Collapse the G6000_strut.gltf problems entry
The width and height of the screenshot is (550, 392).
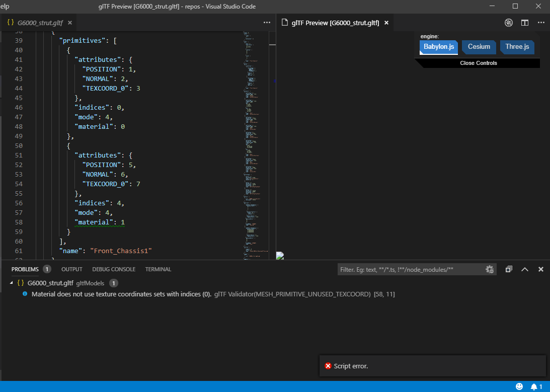click(11, 283)
